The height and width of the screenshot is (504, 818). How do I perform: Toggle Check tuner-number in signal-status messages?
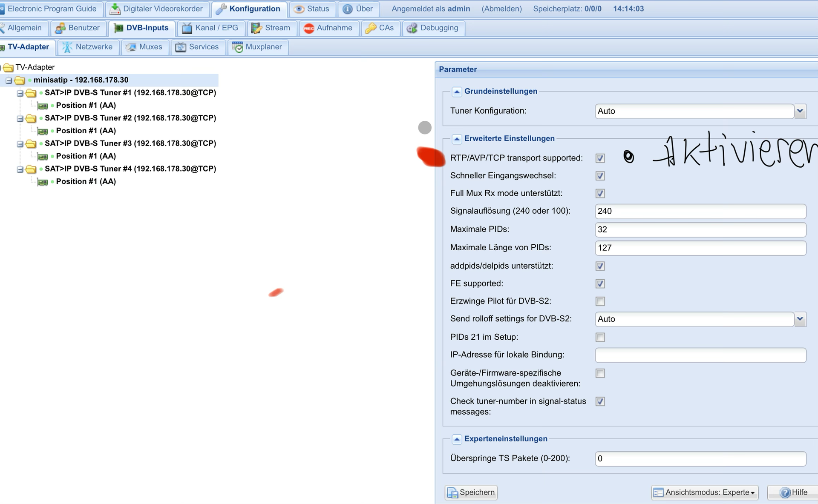tap(600, 402)
